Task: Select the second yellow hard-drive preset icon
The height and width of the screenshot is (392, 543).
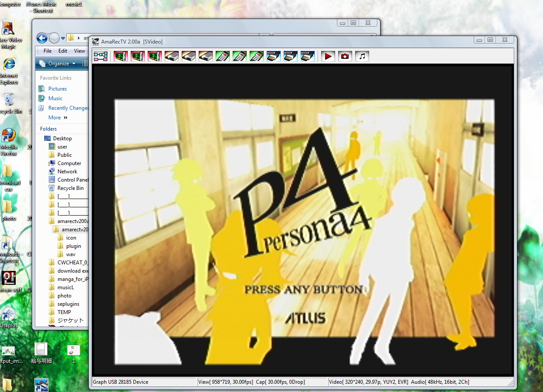Action: 189,56
